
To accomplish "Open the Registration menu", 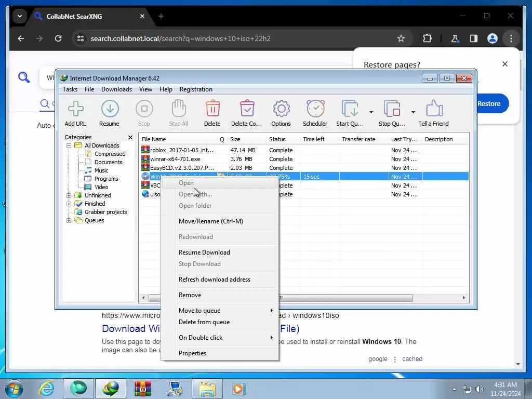I will [x=196, y=89].
